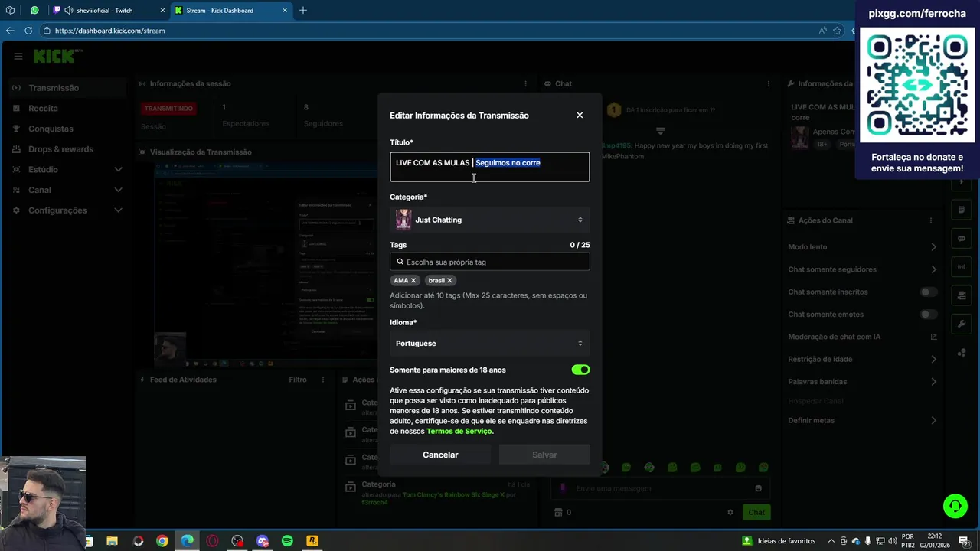Image resolution: width=980 pixels, height=551 pixels.
Task: Open the WhatsApp pinned tab
Action: (x=34, y=11)
